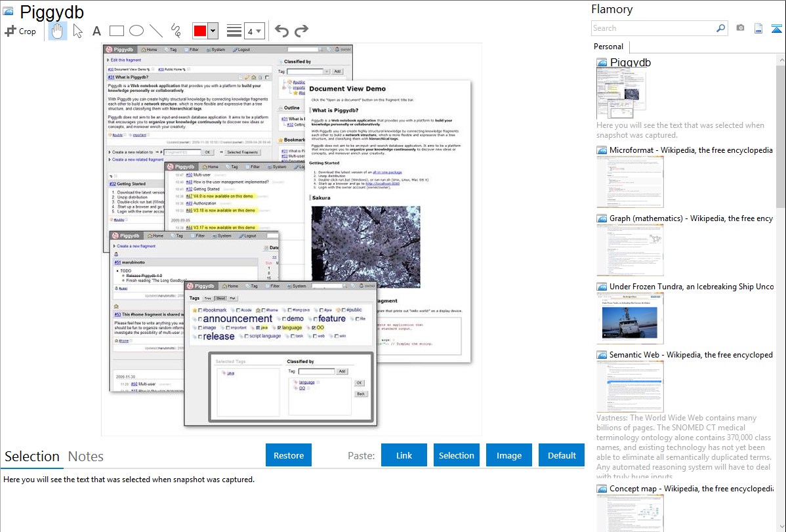Viewport: 786px width, 532px height.
Task: Select the ellipse shape tool
Action: point(136,31)
